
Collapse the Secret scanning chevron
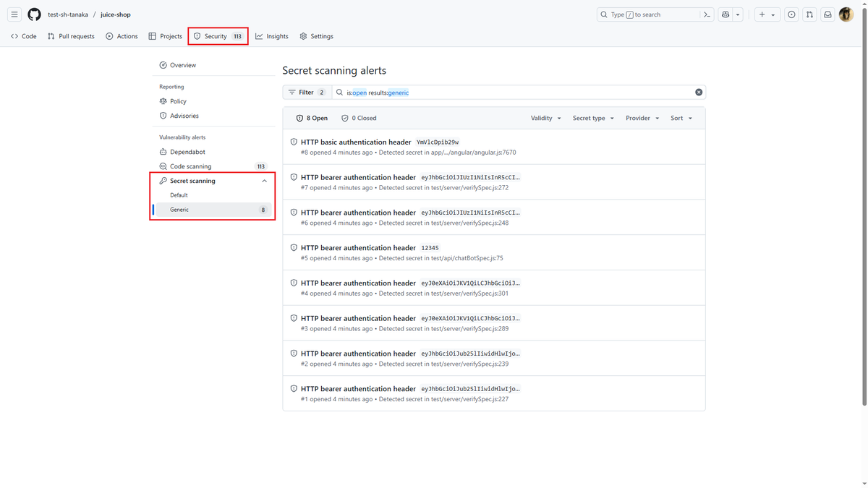(x=264, y=181)
